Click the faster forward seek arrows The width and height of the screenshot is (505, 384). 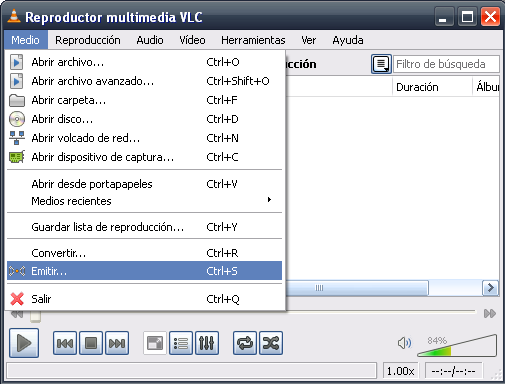pyautogui.click(x=490, y=313)
